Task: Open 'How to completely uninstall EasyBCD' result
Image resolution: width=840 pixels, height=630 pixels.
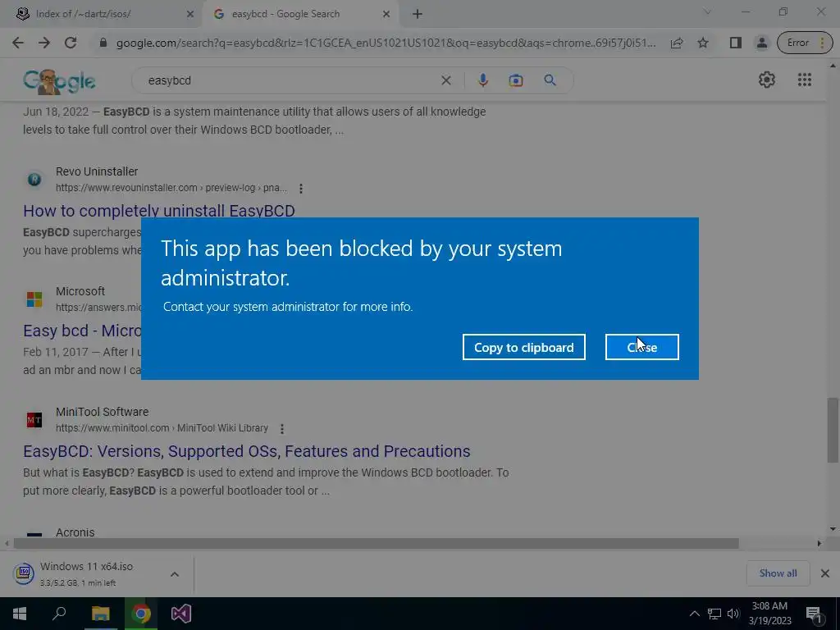Action: 159,211
